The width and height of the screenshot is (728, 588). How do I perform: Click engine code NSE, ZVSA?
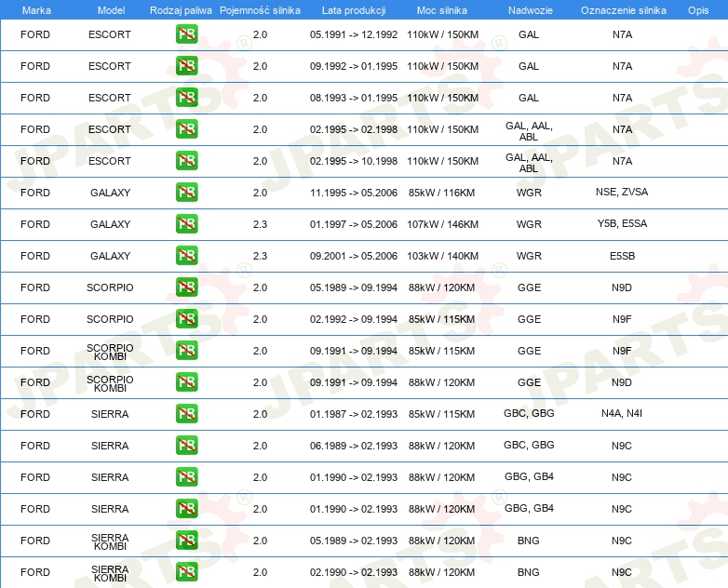tap(622, 192)
